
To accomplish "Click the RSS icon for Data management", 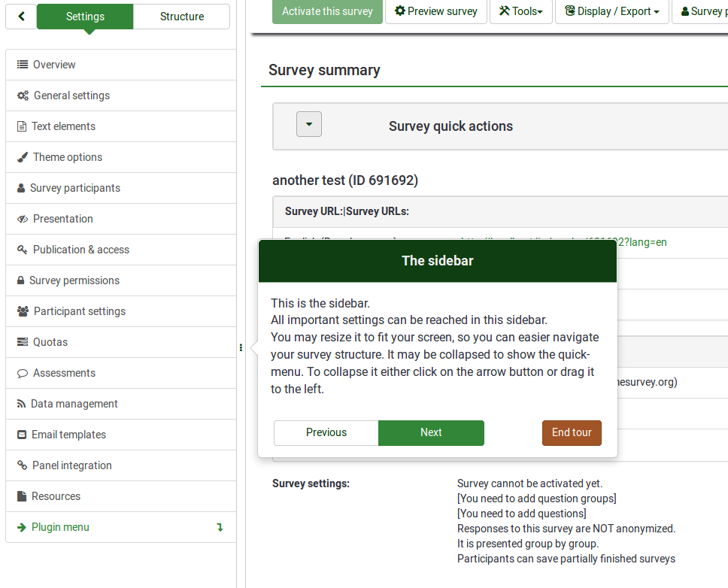I will [x=22, y=404].
